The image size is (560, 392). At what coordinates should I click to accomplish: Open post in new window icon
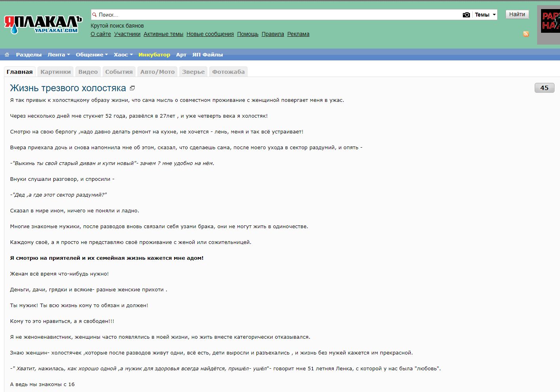pyautogui.click(x=132, y=88)
